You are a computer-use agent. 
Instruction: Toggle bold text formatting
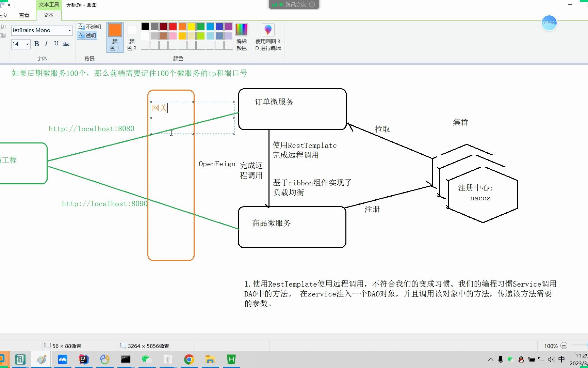[37, 44]
